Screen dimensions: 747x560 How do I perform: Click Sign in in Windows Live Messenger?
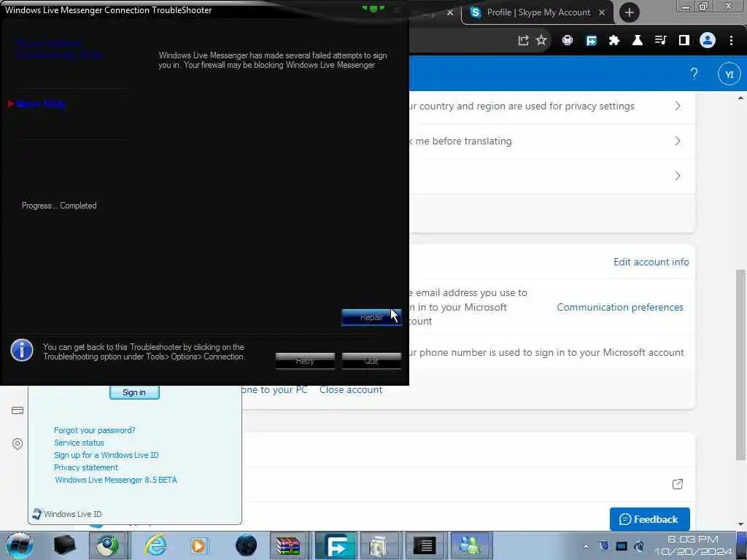[134, 392]
